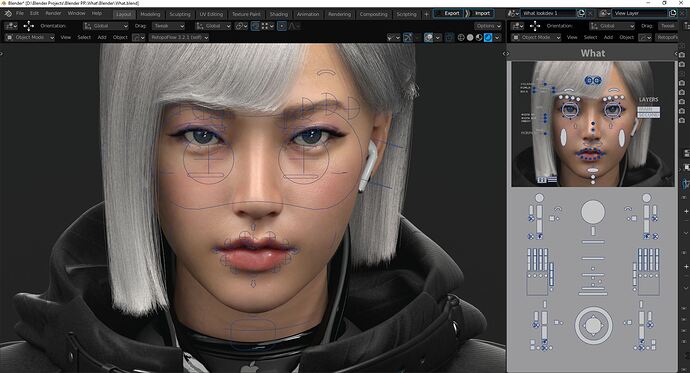690x373 pixels.
Task: Open the Object Mode dropdown in left viewport
Action: [30, 37]
